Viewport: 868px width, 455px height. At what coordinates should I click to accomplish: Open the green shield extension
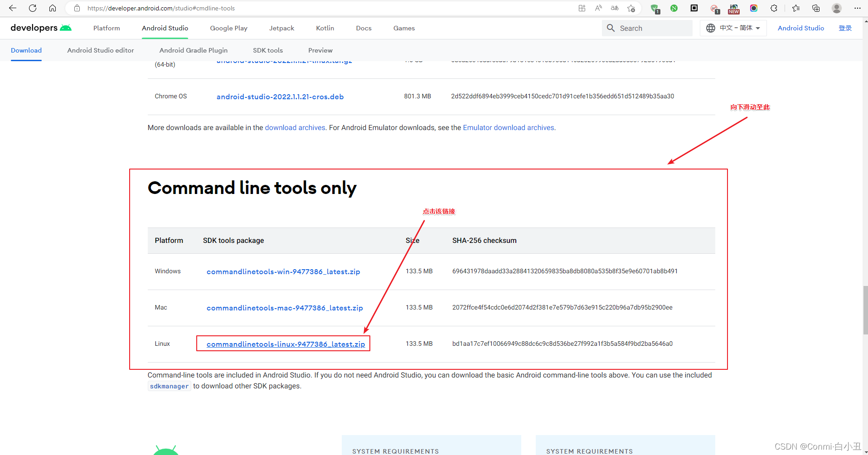tap(655, 9)
